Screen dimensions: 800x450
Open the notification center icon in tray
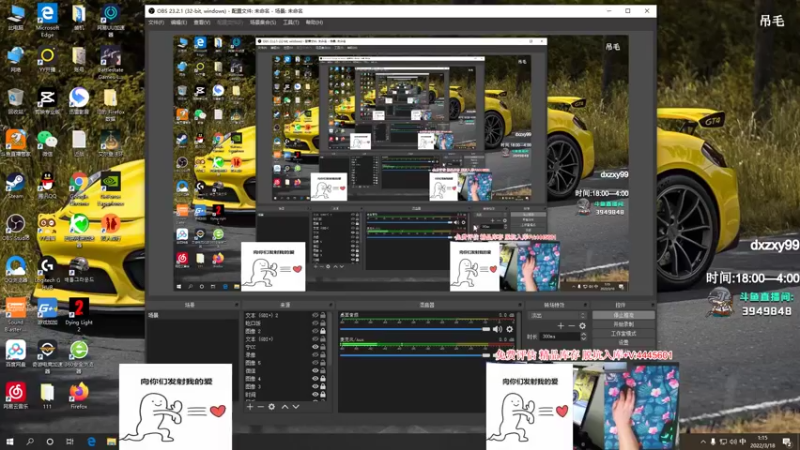[787, 442]
